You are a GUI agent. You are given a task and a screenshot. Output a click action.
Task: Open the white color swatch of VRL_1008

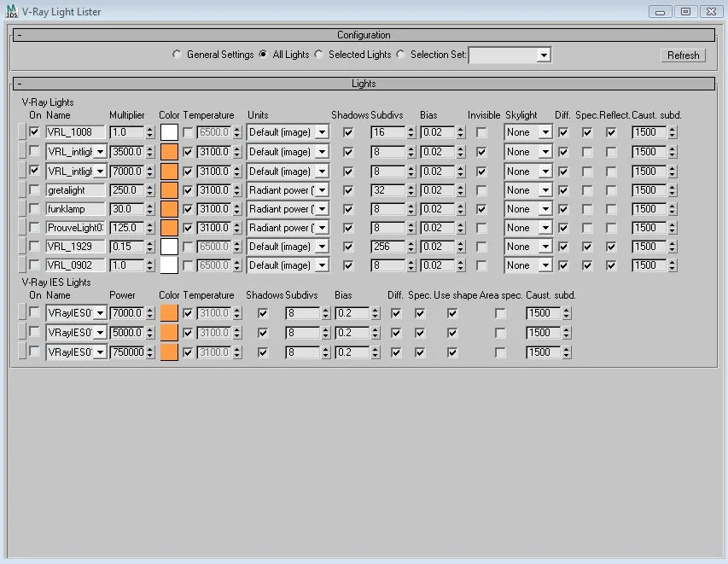pos(169,132)
